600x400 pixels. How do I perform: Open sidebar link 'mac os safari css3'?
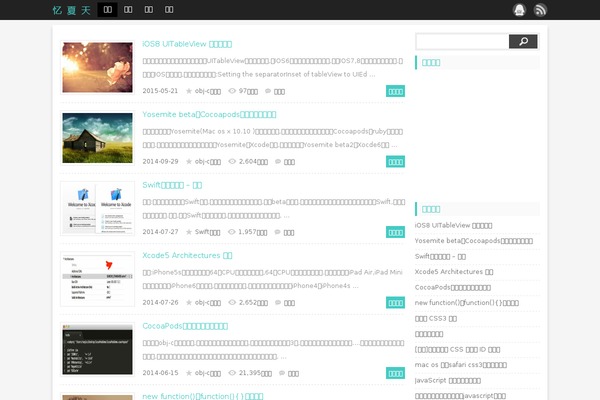(461, 365)
